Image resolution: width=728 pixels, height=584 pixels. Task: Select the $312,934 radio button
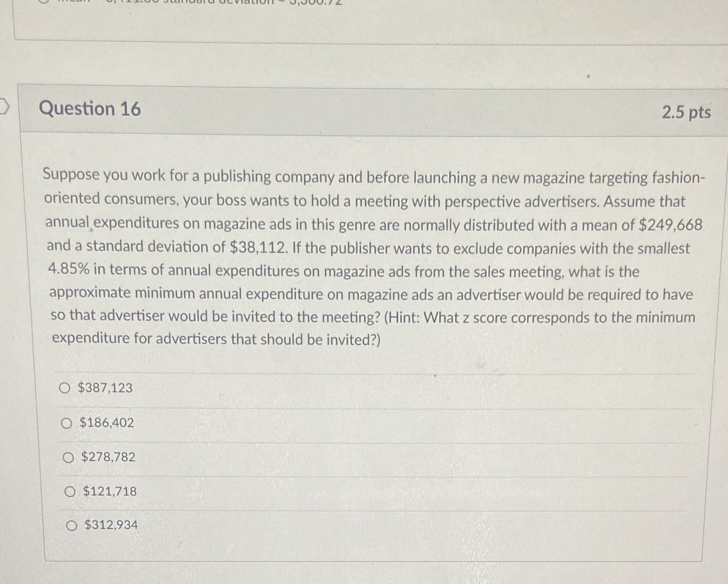click(72, 525)
